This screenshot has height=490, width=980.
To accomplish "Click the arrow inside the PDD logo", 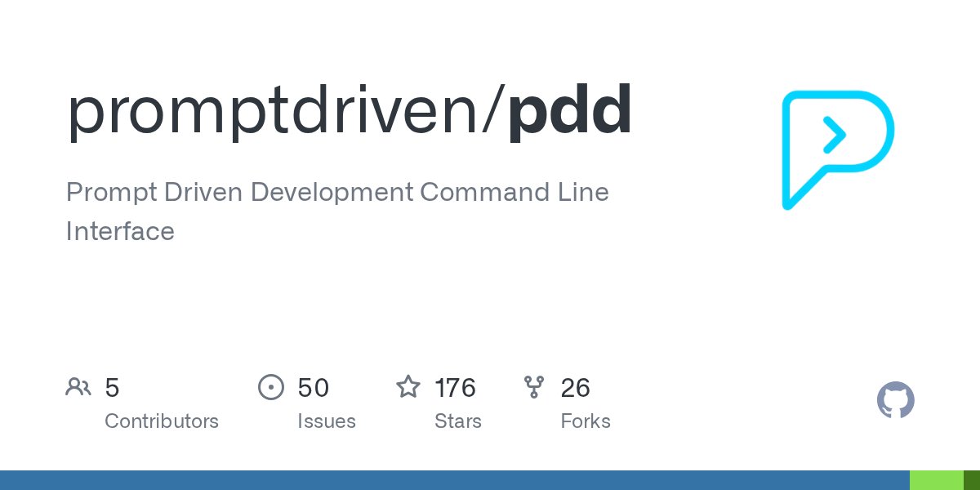I will (x=835, y=133).
